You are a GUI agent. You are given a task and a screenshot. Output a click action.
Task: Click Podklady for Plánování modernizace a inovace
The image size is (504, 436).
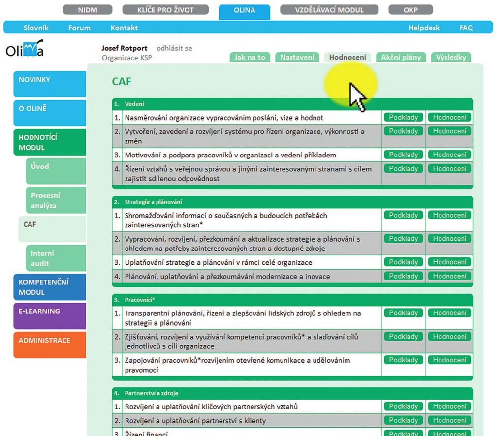[x=404, y=276]
